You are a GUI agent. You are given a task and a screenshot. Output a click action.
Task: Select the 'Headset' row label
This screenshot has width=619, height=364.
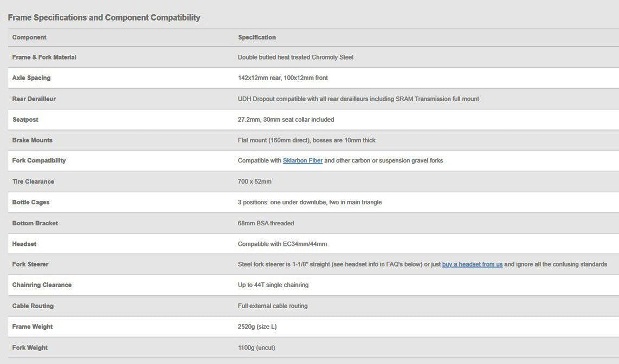[24, 244]
